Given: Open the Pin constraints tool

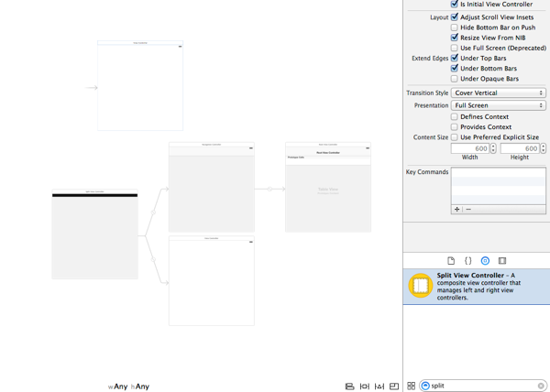Looking at the screenshot, I should [364, 387].
